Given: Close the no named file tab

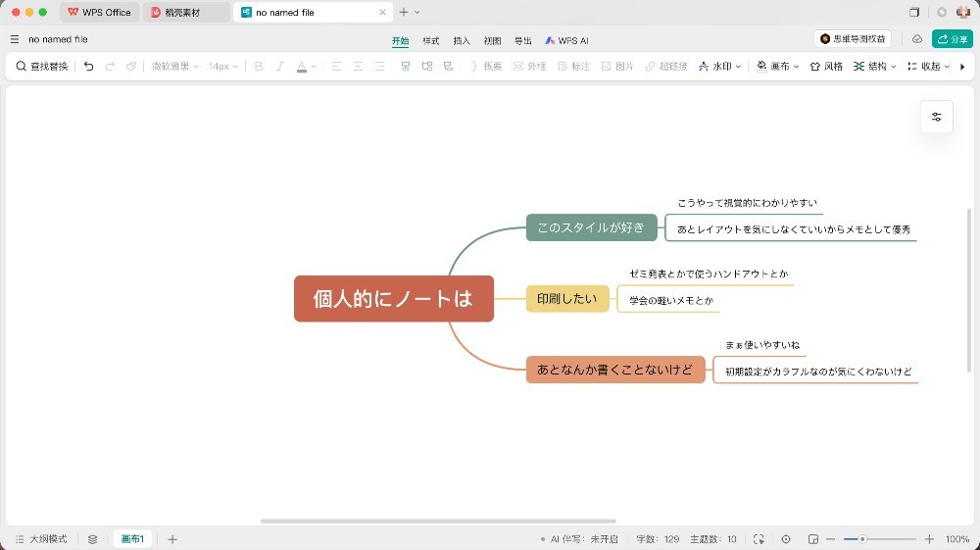Looking at the screenshot, I should pos(382,12).
